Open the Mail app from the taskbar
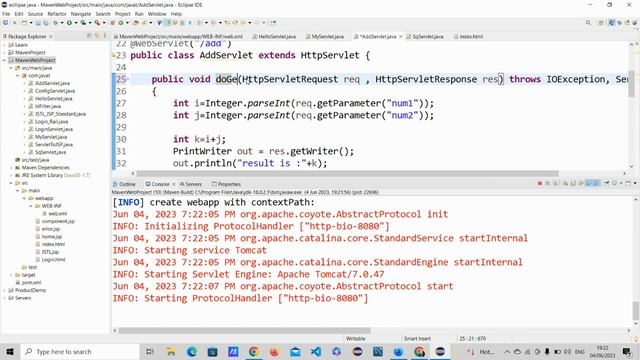The image size is (640, 360). 295,351
